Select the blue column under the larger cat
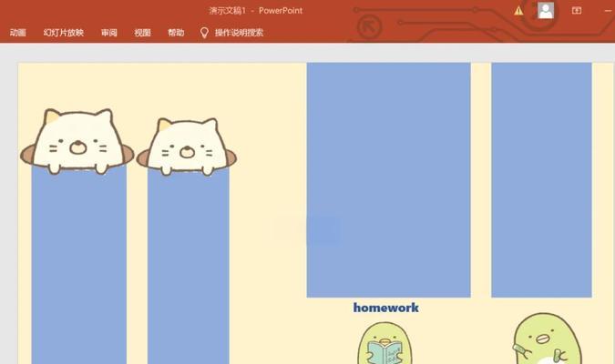Image resolution: width=615 pixels, height=364 pixels. point(79,265)
